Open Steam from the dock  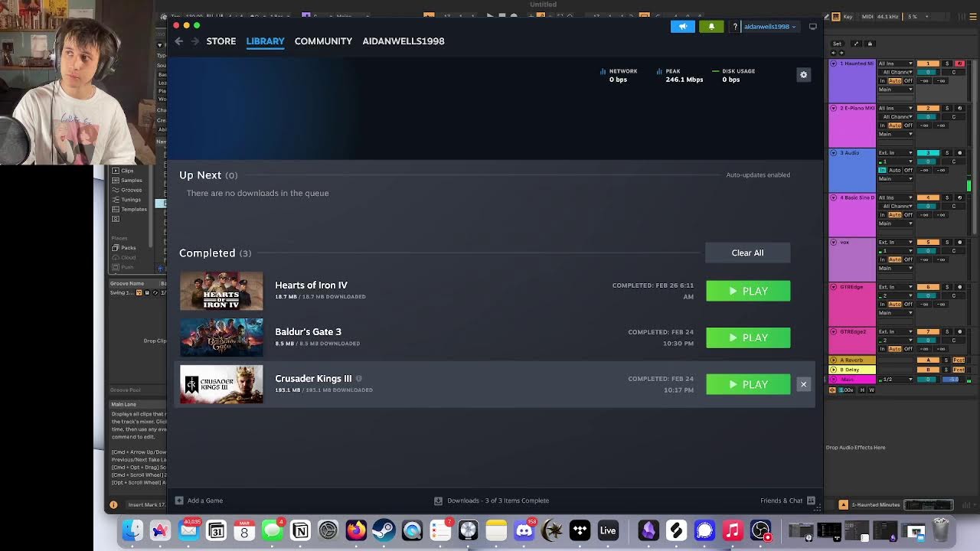coord(384,530)
